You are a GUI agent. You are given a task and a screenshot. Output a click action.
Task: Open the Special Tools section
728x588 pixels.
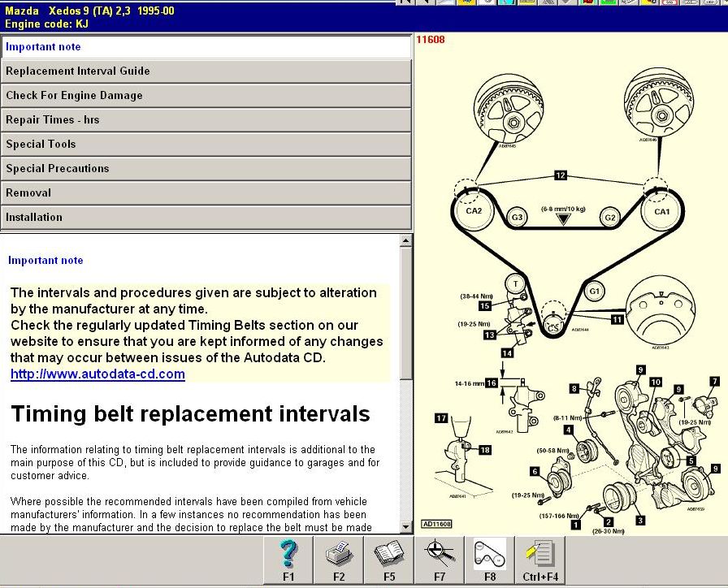tap(206, 144)
